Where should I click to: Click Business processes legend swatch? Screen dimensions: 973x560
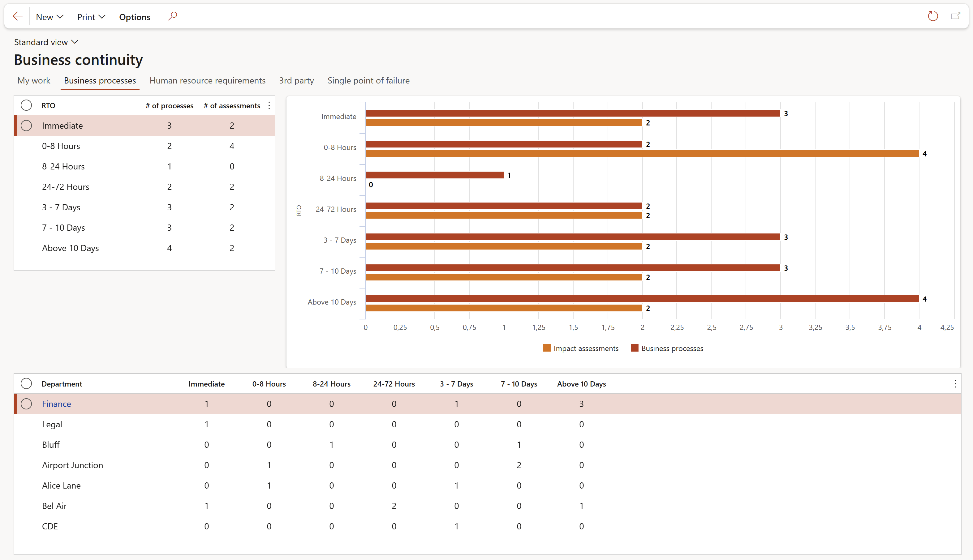coord(635,348)
